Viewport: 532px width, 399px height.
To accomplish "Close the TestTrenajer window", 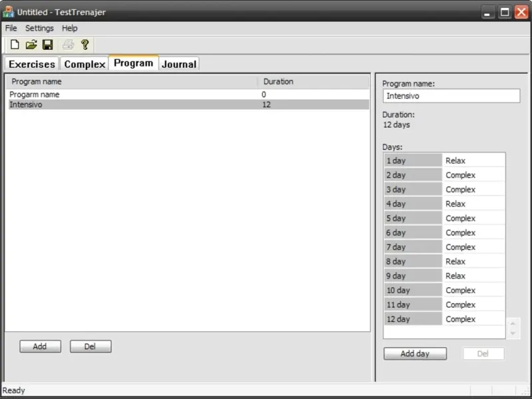I will 521,12.
